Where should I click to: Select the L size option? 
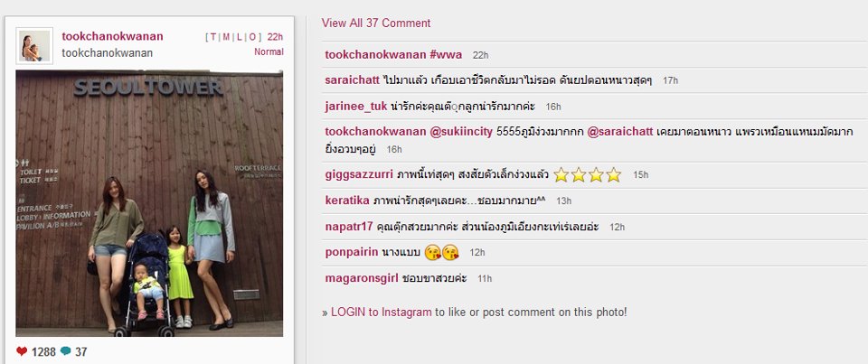(x=239, y=37)
